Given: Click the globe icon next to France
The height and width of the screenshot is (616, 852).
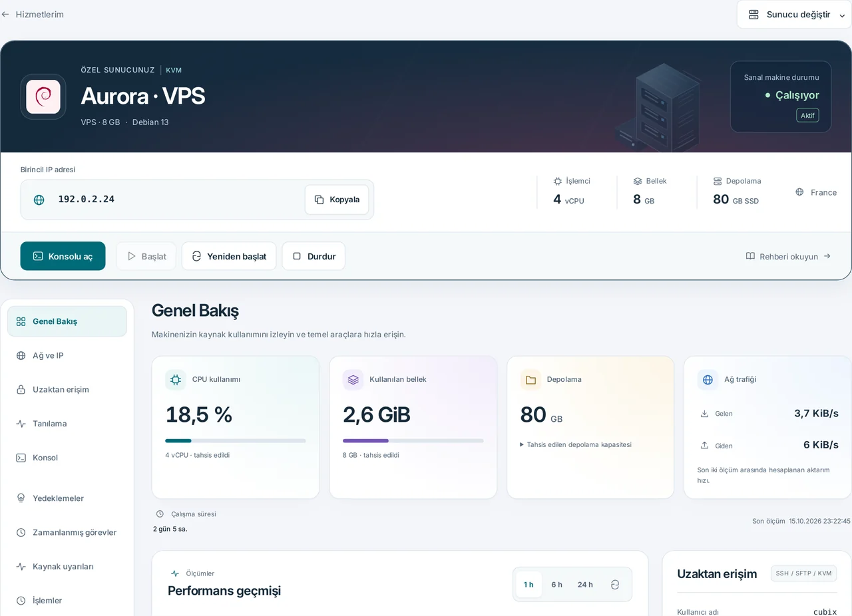Looking at the screenshot, I should coord(799,192).
